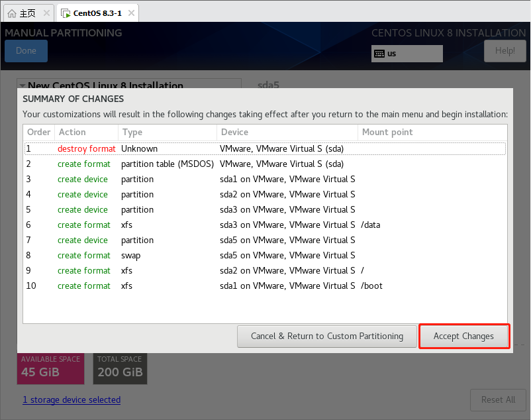Click the VM icon on CentOS 8.3-1 tab
Viewport: 531px width, 420px height.
point(66,13)
